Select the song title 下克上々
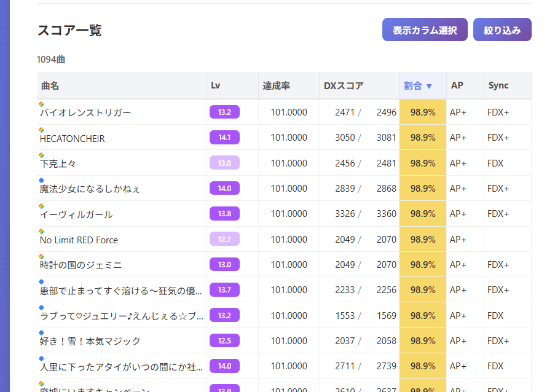 58,164
